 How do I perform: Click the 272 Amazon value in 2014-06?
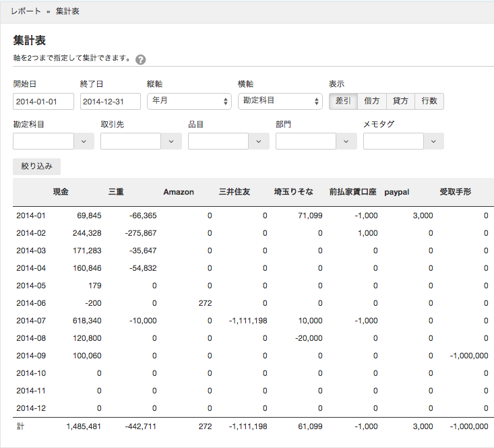[x=205, y=303]
